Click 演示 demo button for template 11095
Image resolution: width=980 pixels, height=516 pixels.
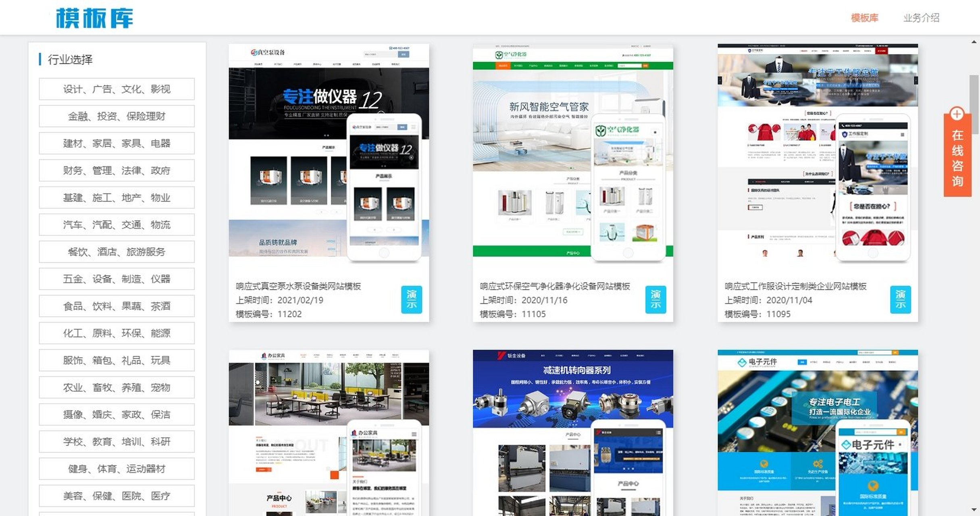(900, 299)
